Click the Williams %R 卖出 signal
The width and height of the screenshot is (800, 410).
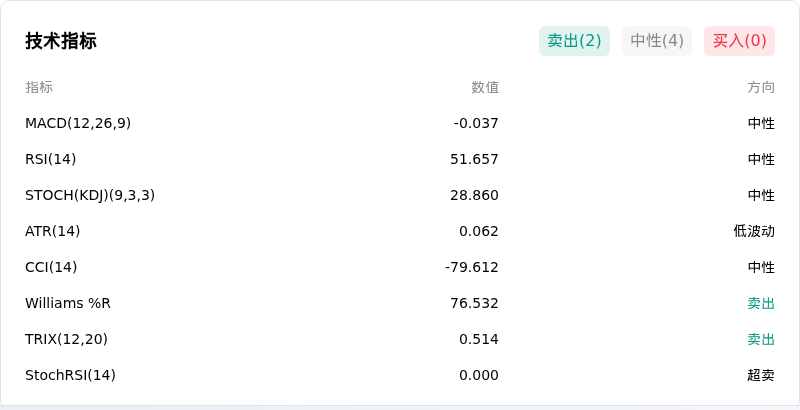761,303
